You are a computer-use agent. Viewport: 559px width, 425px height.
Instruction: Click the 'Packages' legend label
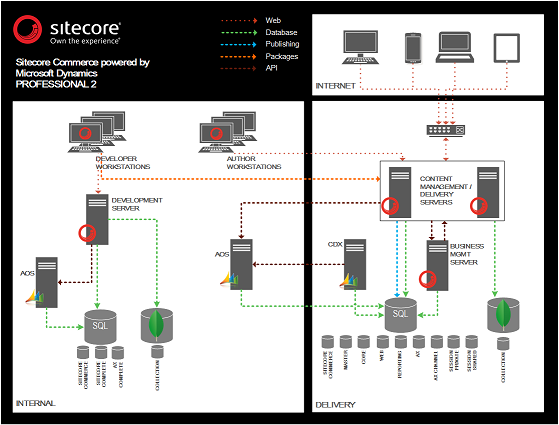click(x=282, y=56)
